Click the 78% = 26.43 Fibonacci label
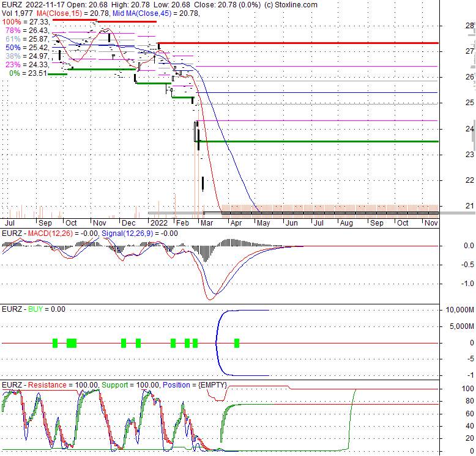Image resolution: width=476 pixels, height=456 pixels. (x=28, y=31)
